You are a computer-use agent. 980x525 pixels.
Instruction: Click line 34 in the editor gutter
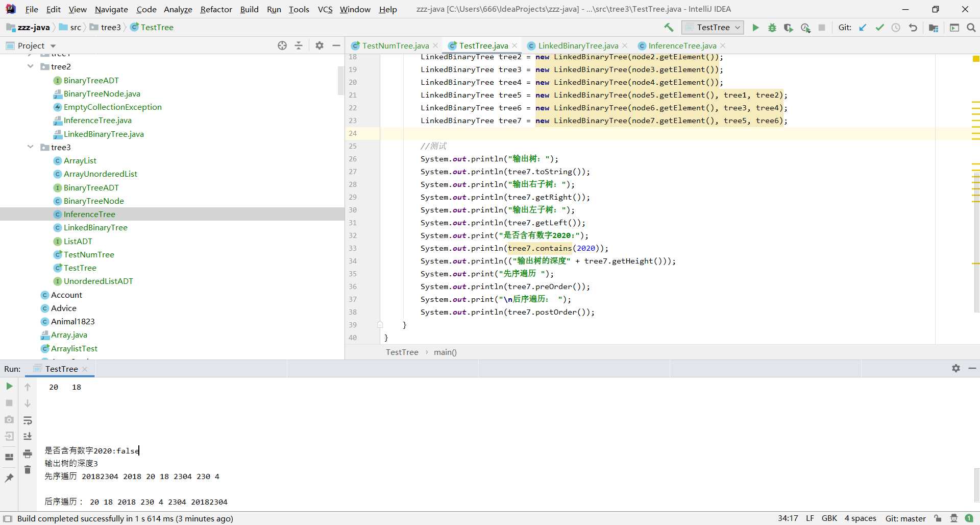pos(353,261)
